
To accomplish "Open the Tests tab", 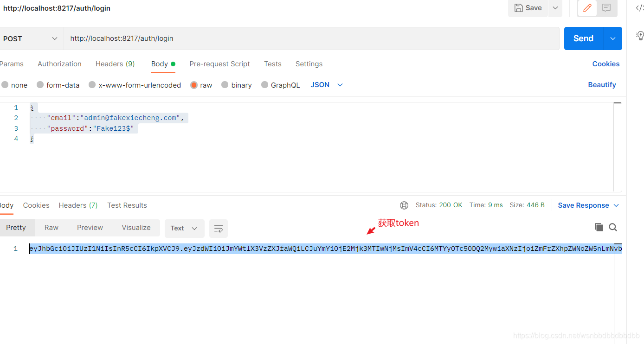I will coord(273,64).
